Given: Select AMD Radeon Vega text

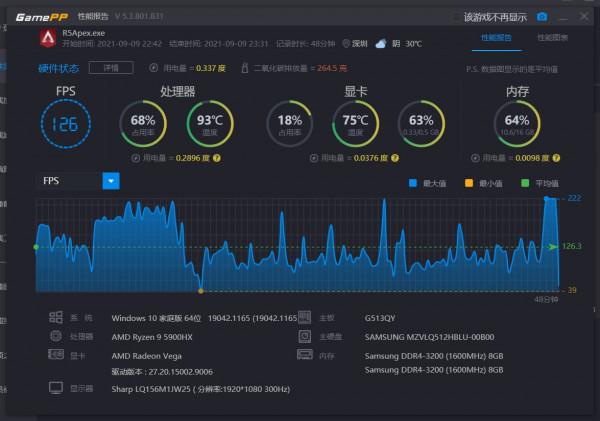Looking at the screenshot, I should 147,356.
